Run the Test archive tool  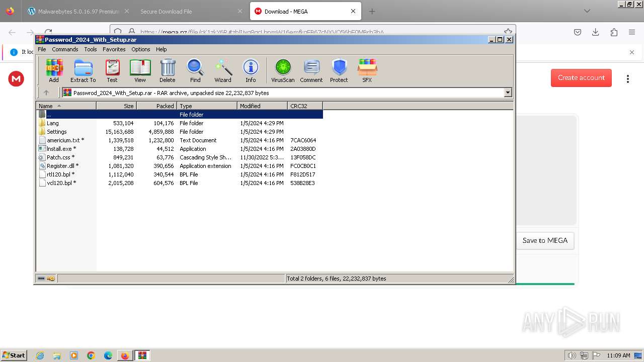(112, 70)
